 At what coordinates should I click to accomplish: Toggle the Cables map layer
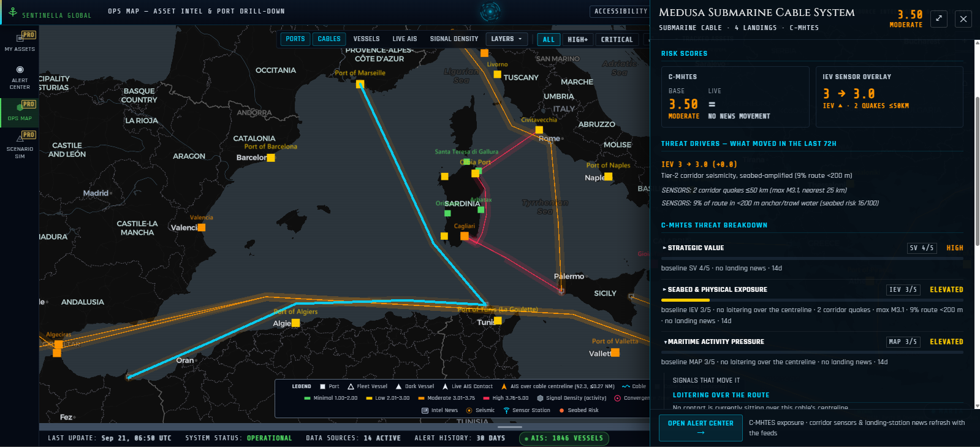(x=329, y=39)
